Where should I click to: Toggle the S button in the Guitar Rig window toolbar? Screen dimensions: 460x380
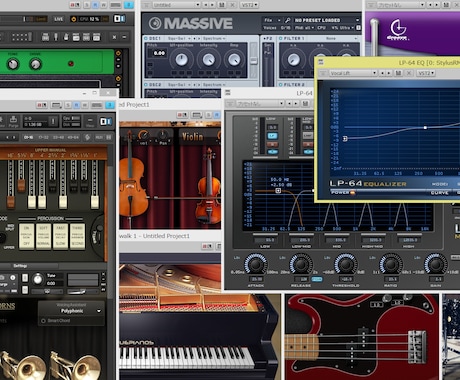click(x=87, y=5)
